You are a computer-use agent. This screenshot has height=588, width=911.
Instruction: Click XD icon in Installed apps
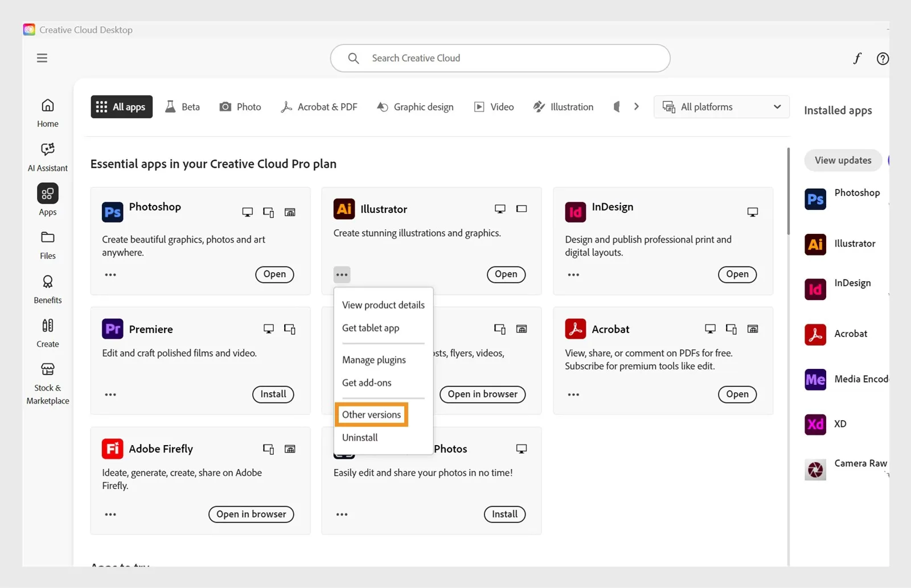[815, 425]
